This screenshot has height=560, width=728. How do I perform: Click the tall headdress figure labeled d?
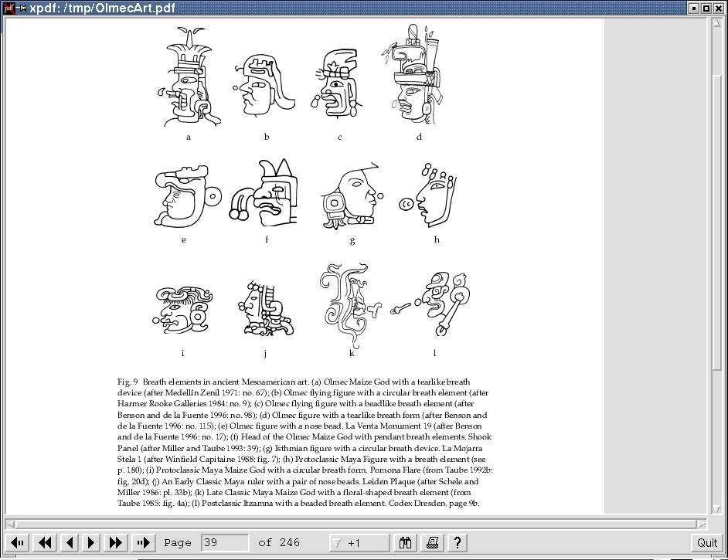click(412, 74)
